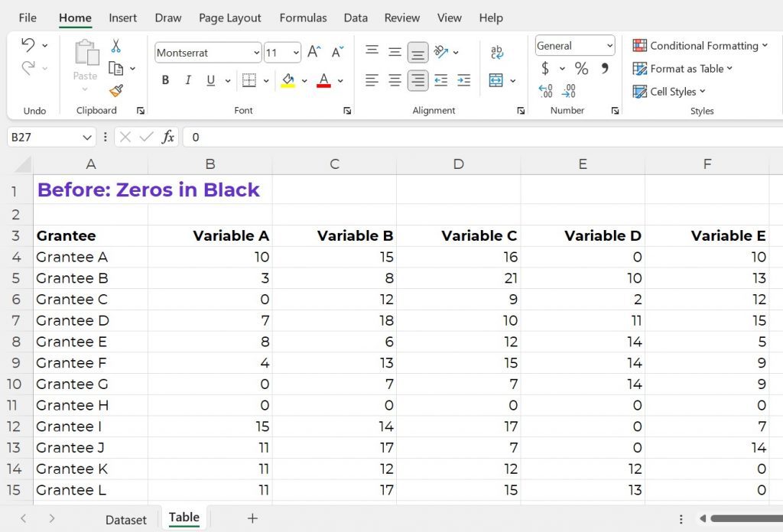Click the Increase Font Size icon
The height and width of the screenshot is (532, 783).
click(314, 52)
